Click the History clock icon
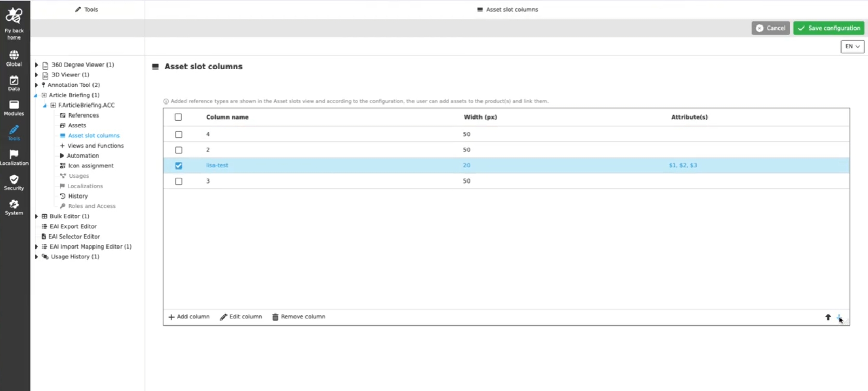The height and width of the screenshot is (391, 868). click(62, 196)
